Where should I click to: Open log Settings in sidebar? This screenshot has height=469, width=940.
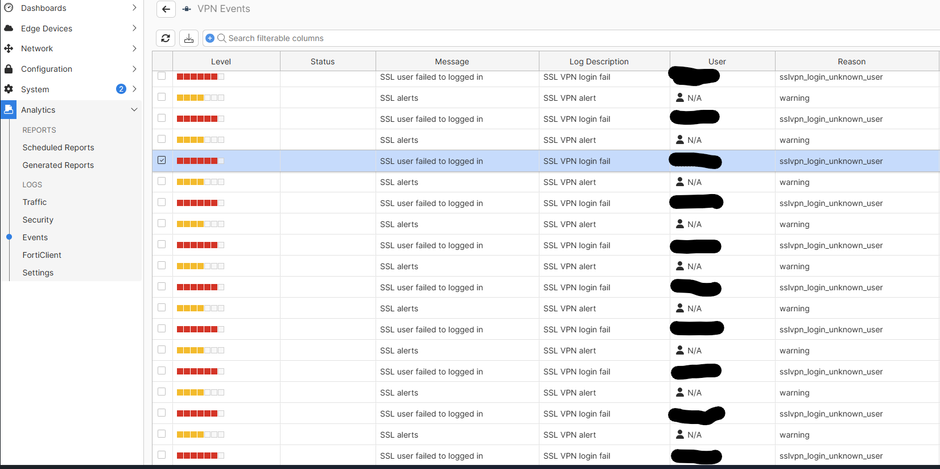coord(38,273)
